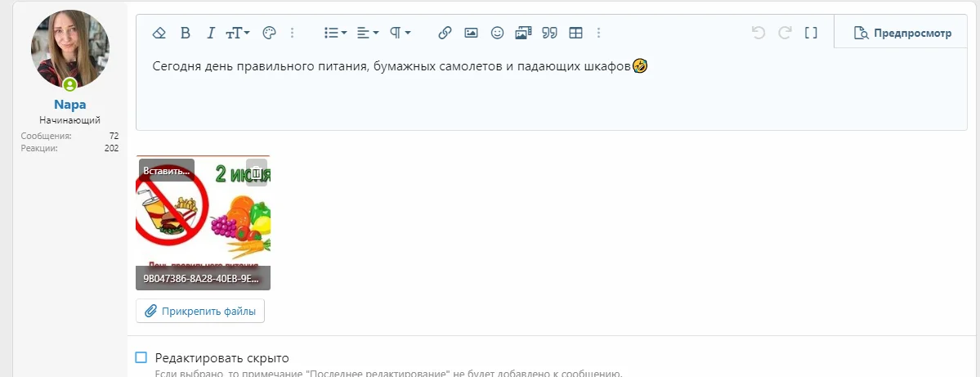Click the attached food image thumbnail
This screenshot has width=980, height=377.
click(x=204, y=222)
